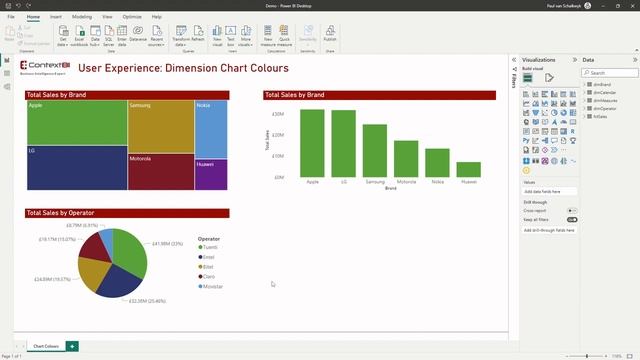640x360 pixels.
Task: Open the Format visual pane icon
Action: pos(549,78)
